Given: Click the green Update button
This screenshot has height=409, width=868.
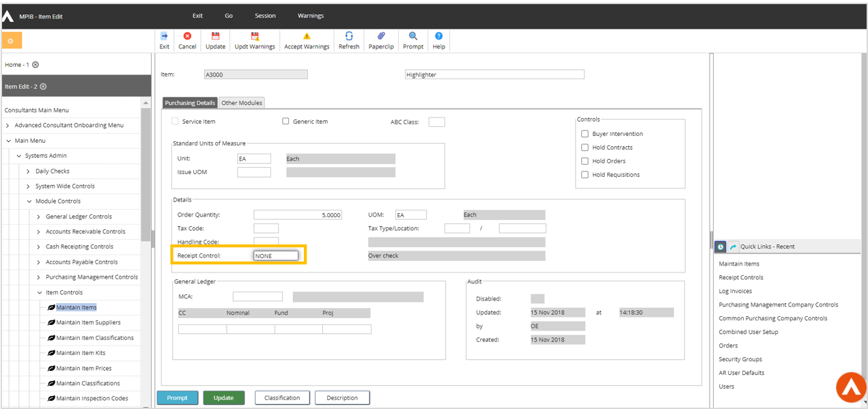Looking at the screenshot, I should [223, 398].
